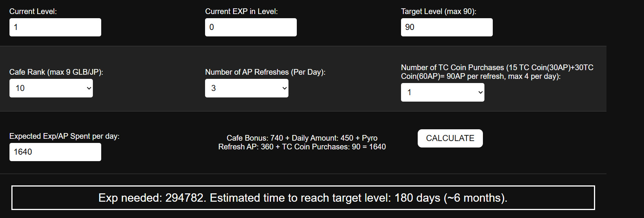
Task: Expand the Number of AP Refreshes dropdown
Action: pyautogui.click(x=246, y=88)
